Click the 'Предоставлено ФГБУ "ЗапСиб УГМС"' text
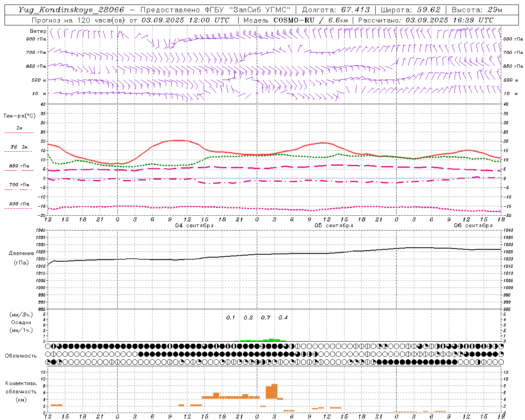Image resolution: width=525 pixels, height=420 pixels. point(216,10)
